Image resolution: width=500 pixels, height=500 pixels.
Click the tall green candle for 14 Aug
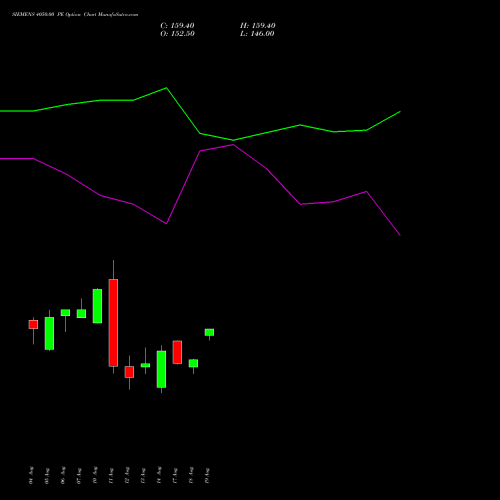tap(161, 369)
